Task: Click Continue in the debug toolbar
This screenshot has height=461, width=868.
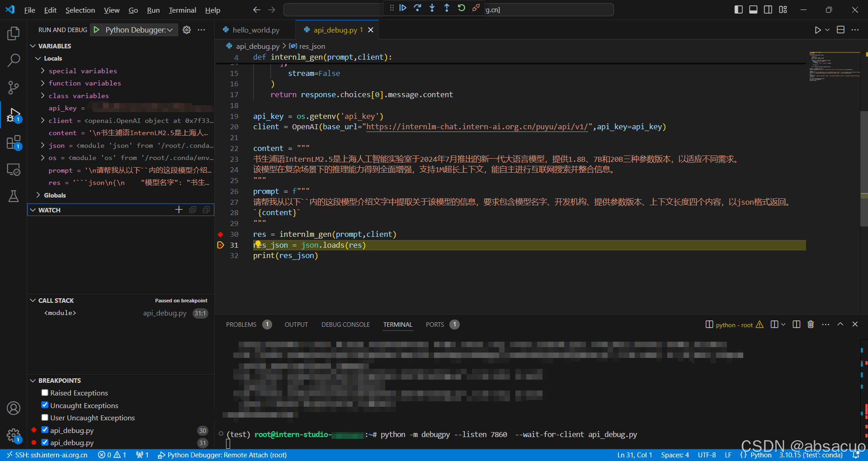Action: coord(403,8)
